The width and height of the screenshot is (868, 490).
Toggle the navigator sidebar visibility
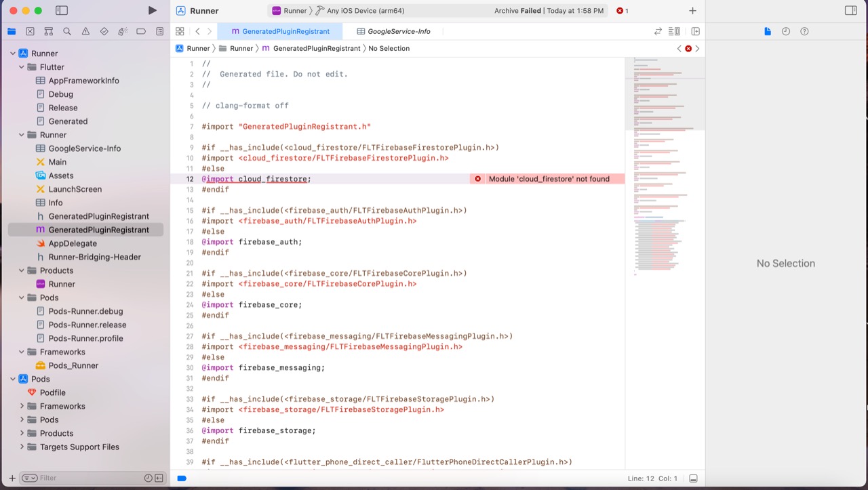tap(62, 11)
